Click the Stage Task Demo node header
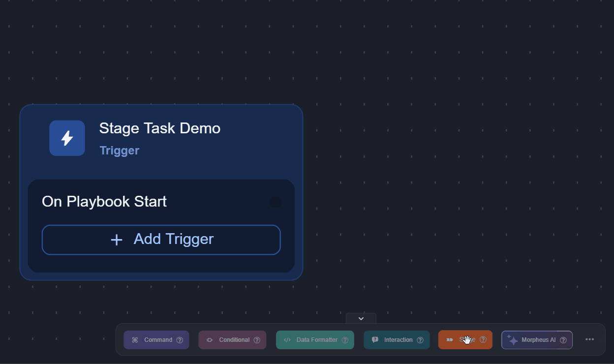The width and height of the screenshot is (614, 364). (159, 138)
